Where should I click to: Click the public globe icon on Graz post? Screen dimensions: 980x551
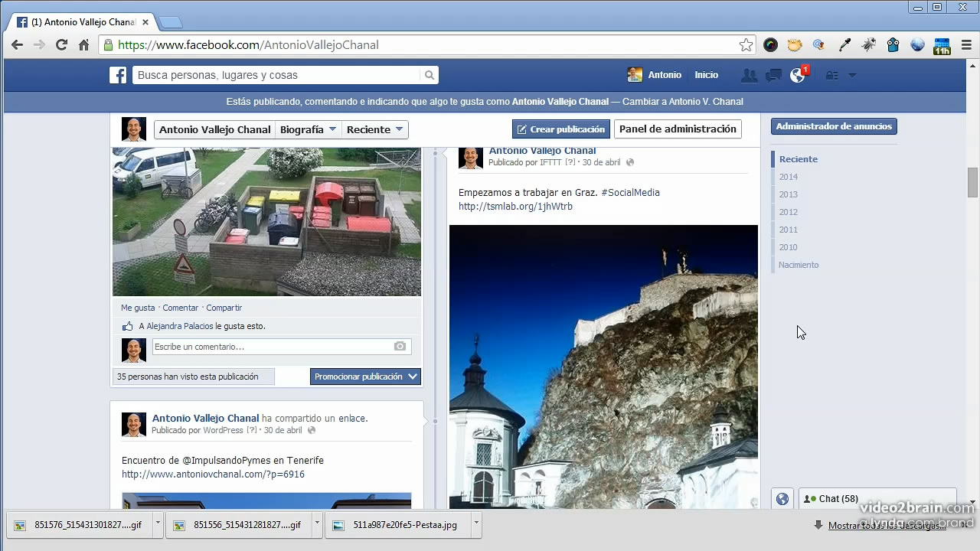click(630, 162)
